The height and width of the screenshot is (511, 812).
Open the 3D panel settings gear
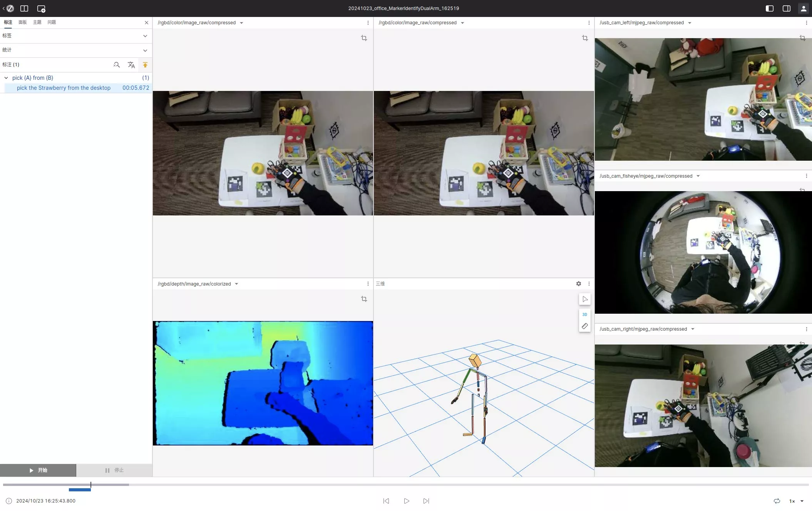click(578, 284)
